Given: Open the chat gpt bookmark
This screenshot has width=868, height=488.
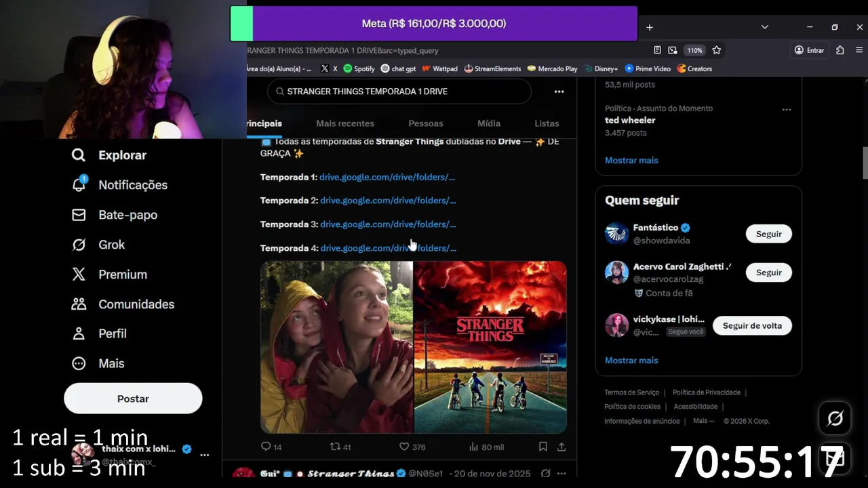Looking at the screenshot, I should click(x=398, y=68).
